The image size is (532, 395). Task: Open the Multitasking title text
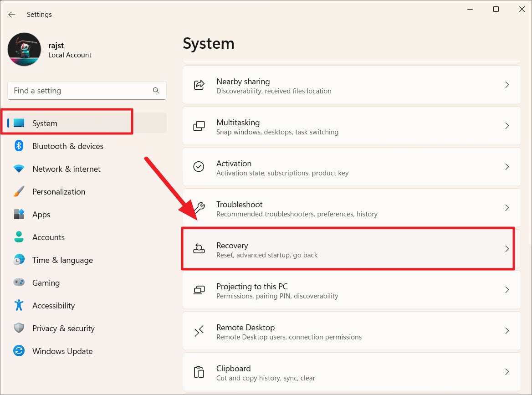(238, 123)
